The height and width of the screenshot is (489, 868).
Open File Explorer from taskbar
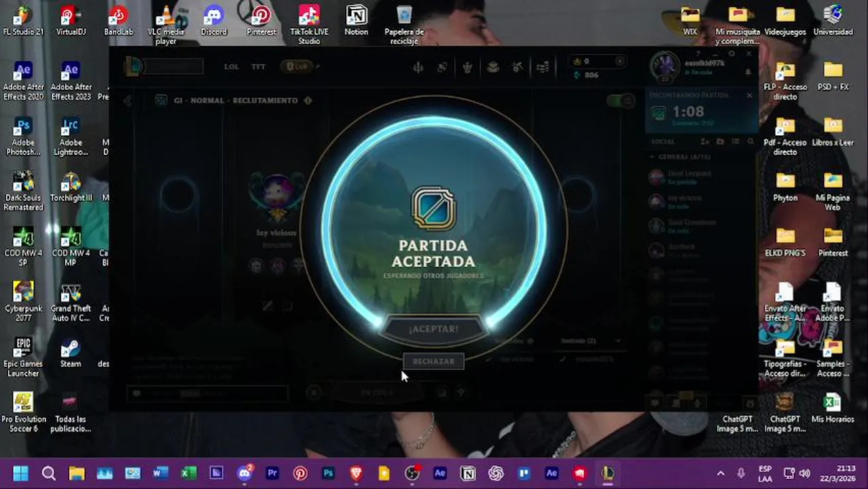point(77,473)
